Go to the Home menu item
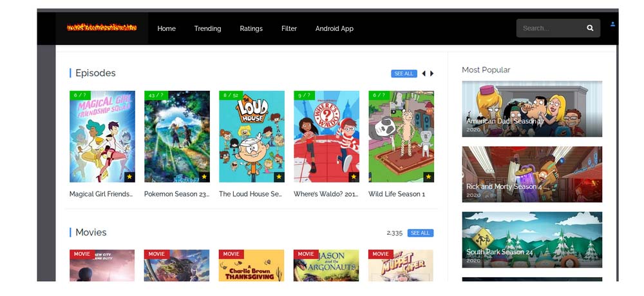This screenshot has width=644, height=296. (x=166, y=28)
